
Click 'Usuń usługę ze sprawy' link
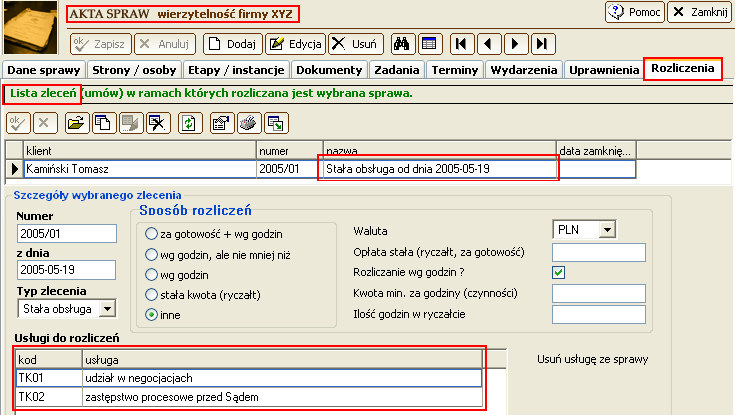point(592,359)
